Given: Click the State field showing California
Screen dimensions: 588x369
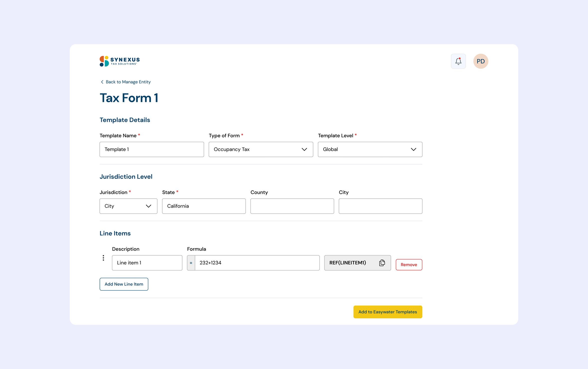Looking at the screenshot, I should [204, 206].
